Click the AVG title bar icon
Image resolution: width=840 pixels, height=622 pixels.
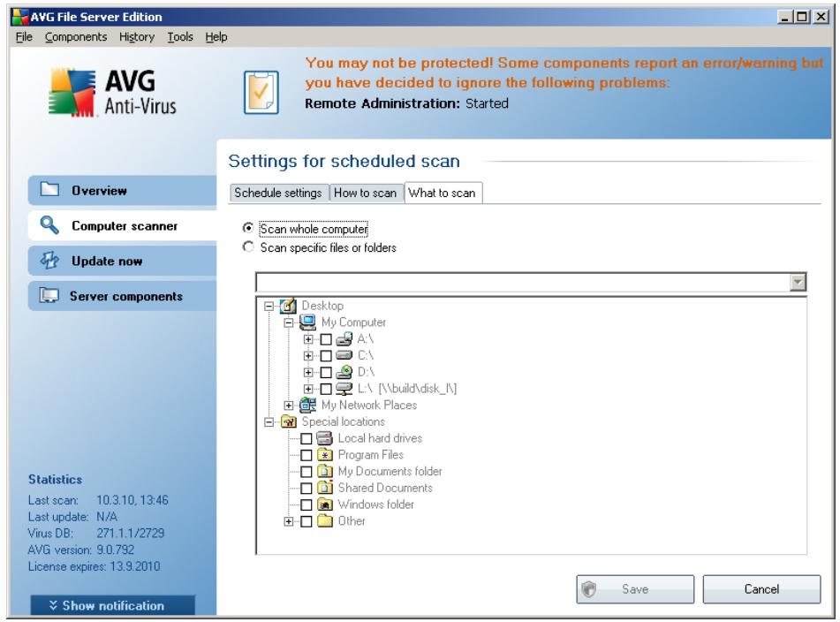pyautogui.click(x=19, y=17)
